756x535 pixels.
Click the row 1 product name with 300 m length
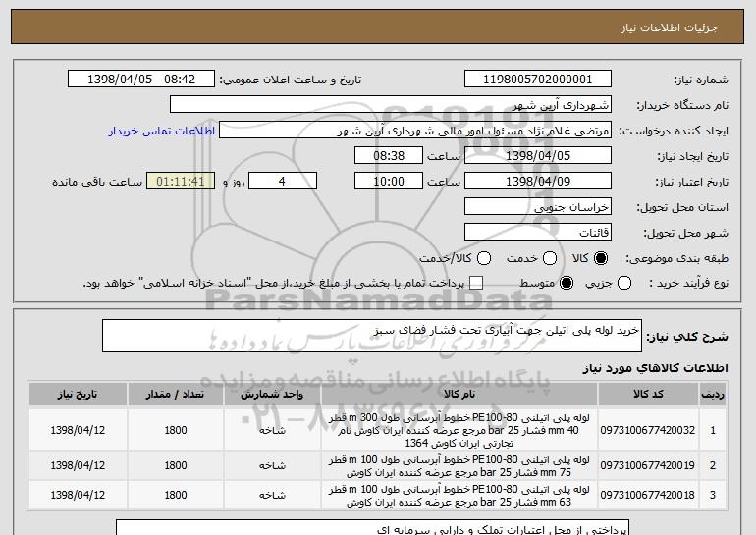(x=459, y=430)
